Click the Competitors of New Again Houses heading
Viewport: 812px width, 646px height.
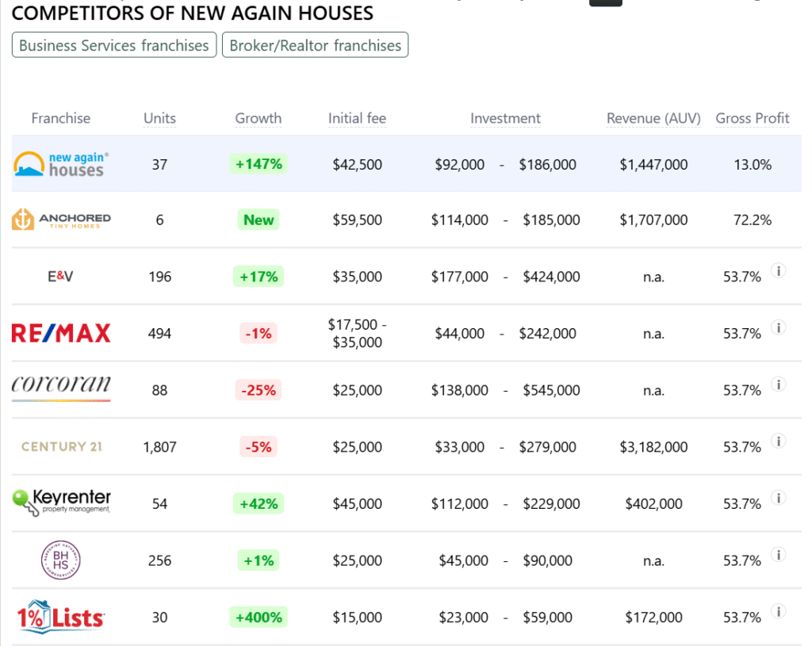(192, 13)
